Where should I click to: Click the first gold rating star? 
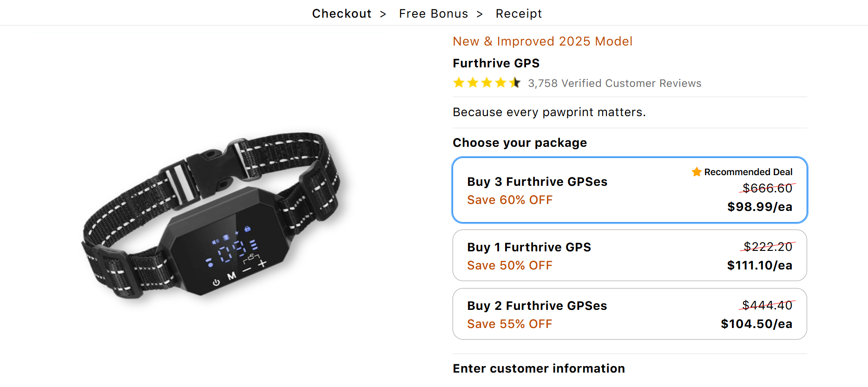(x=459, y=83)
